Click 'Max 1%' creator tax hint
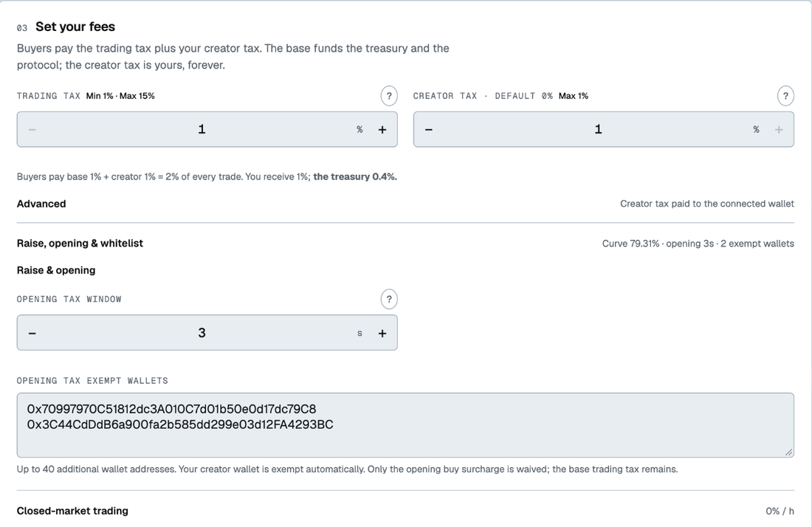 click(574, 96)
